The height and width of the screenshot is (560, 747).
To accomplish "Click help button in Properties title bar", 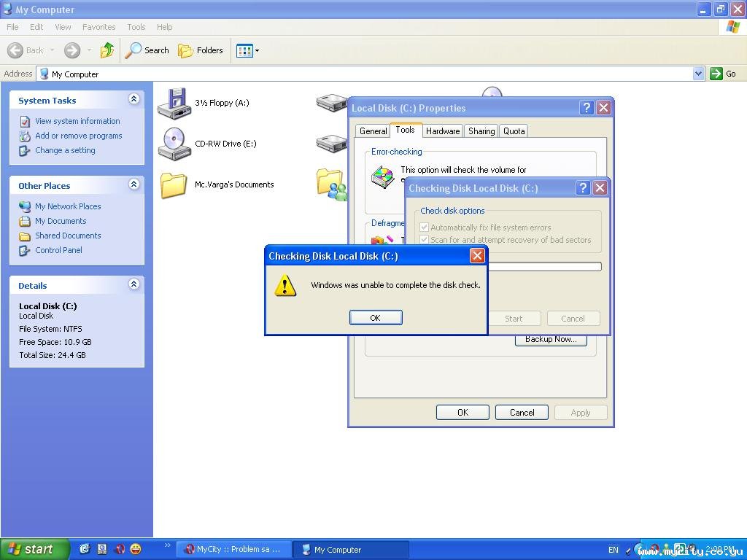I will [587, 108].
